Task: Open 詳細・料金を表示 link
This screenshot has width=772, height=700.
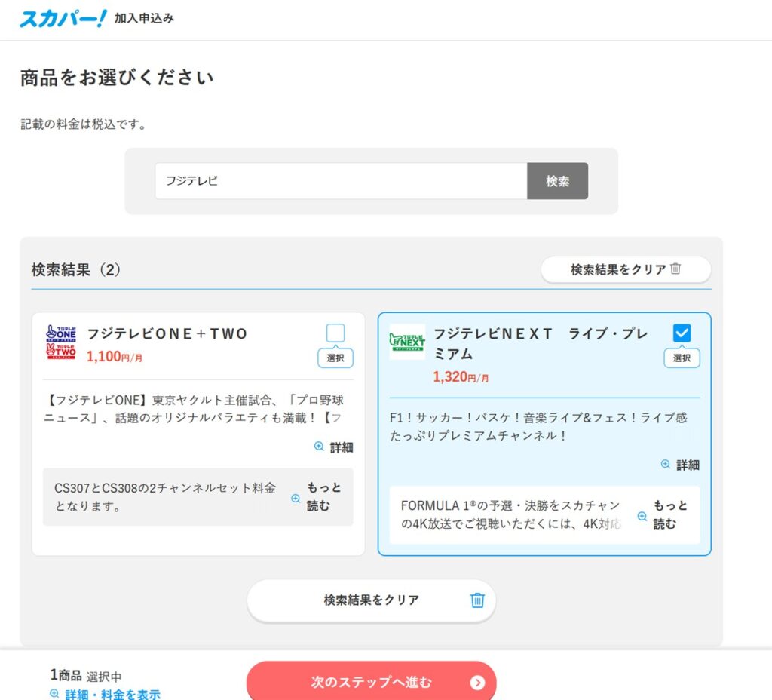Action: 113,695
